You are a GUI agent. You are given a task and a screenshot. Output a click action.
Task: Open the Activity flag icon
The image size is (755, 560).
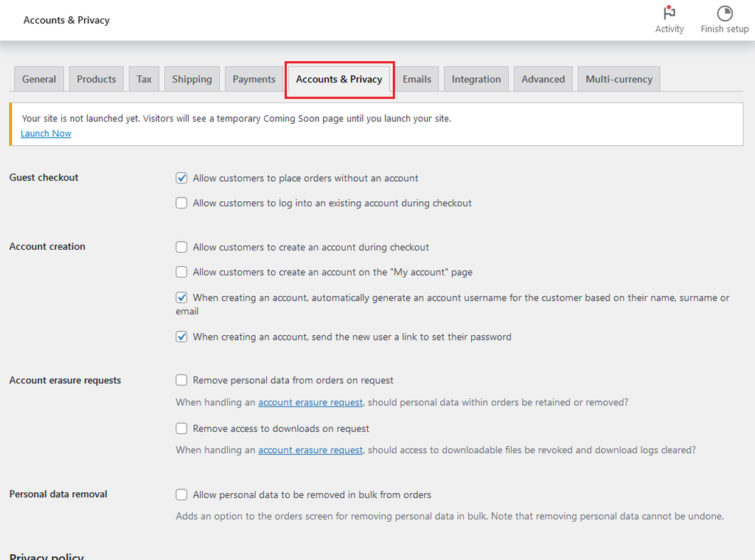[669, 13]
